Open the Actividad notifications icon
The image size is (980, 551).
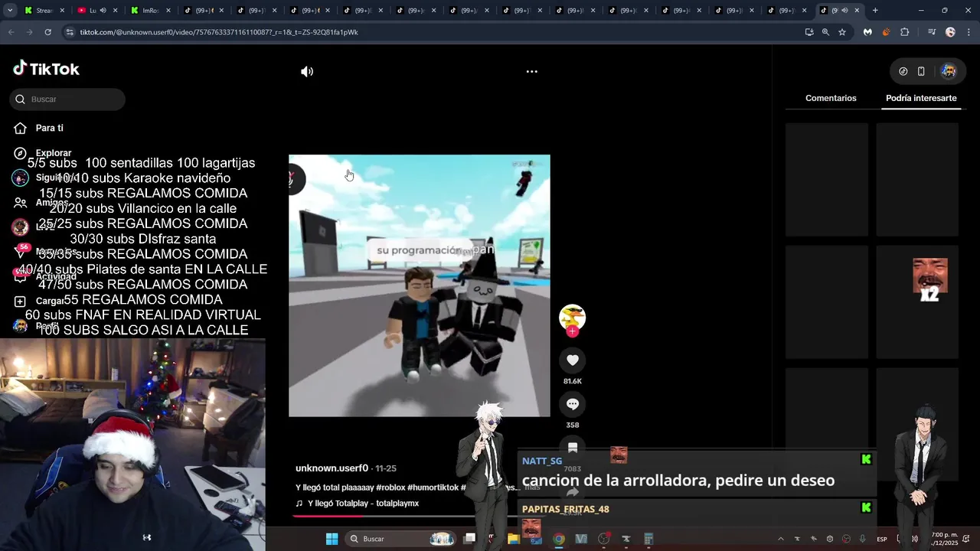[21, 276]
